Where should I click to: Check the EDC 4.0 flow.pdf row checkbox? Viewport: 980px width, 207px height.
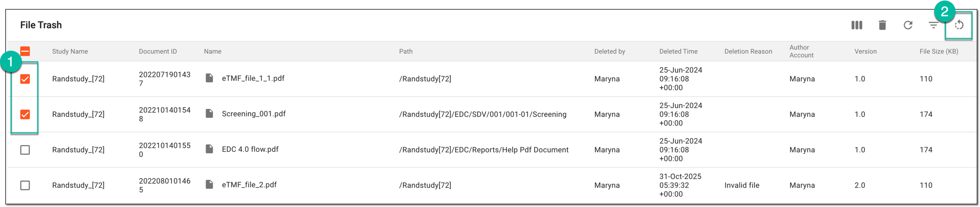25,150
